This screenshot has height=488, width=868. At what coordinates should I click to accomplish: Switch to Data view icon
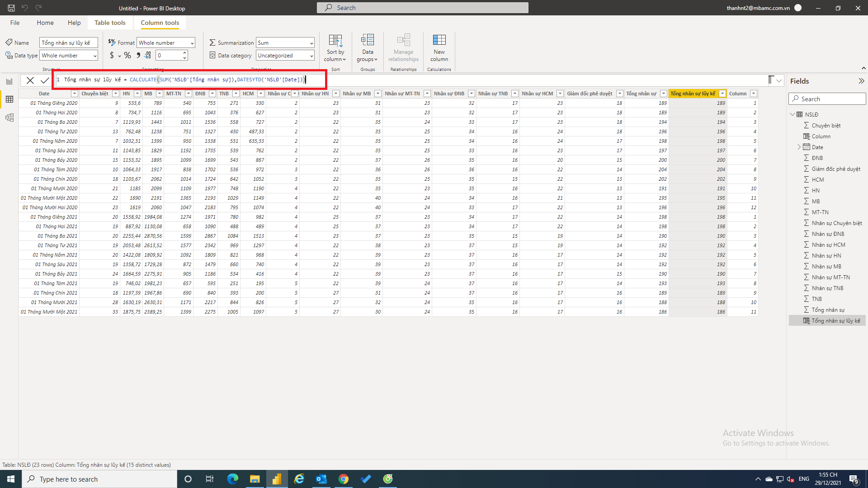9,99
